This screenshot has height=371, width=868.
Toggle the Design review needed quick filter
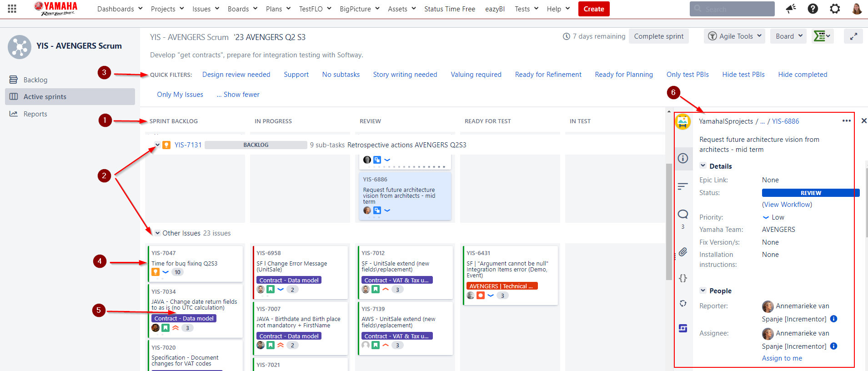(x=236, y=75)
